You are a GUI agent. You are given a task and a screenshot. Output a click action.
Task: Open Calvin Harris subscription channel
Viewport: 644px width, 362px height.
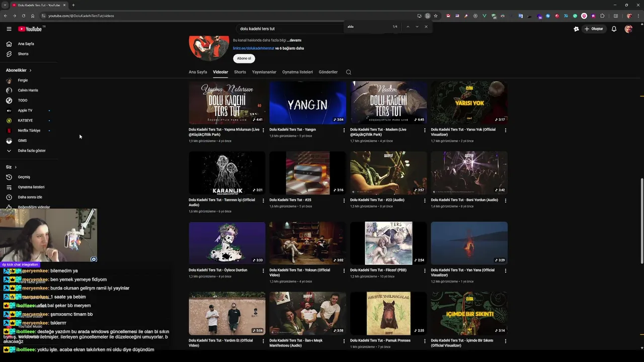(x=29, y=90)
